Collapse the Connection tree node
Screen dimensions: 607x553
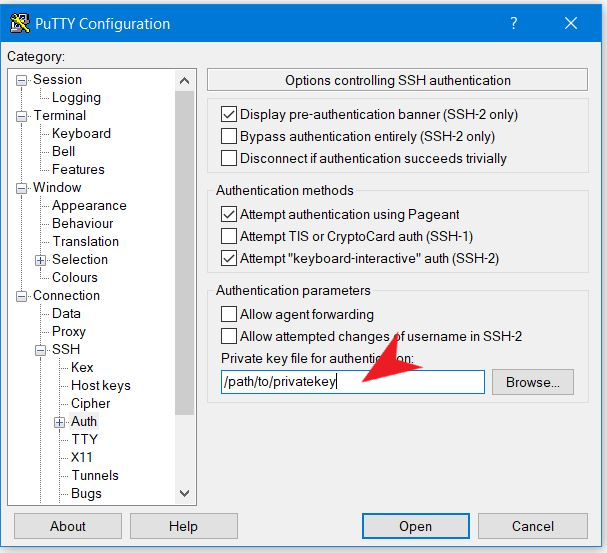click(22, 296)
